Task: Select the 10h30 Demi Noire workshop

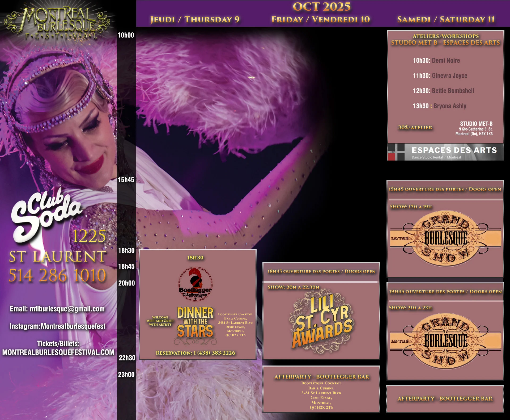Action: point(436,61)
